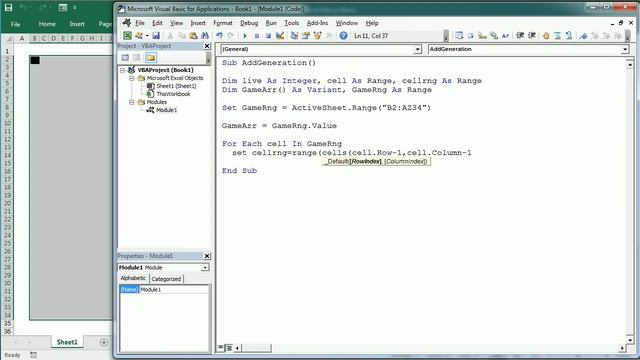Image resolution: width=640 pixels, height=360 pixels.
Task: Open the (General) object dropdown
Action: tap(417, 49)
